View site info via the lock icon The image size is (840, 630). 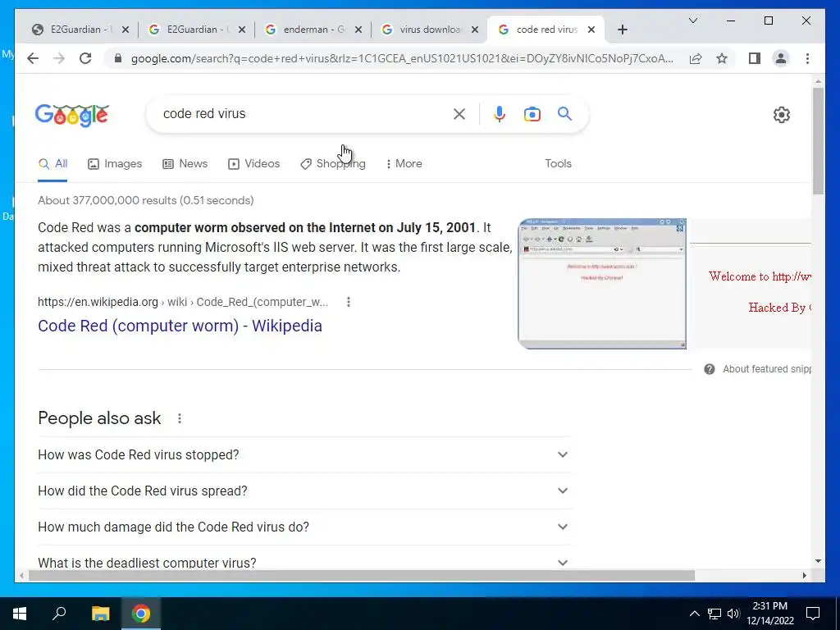[118, 58]
